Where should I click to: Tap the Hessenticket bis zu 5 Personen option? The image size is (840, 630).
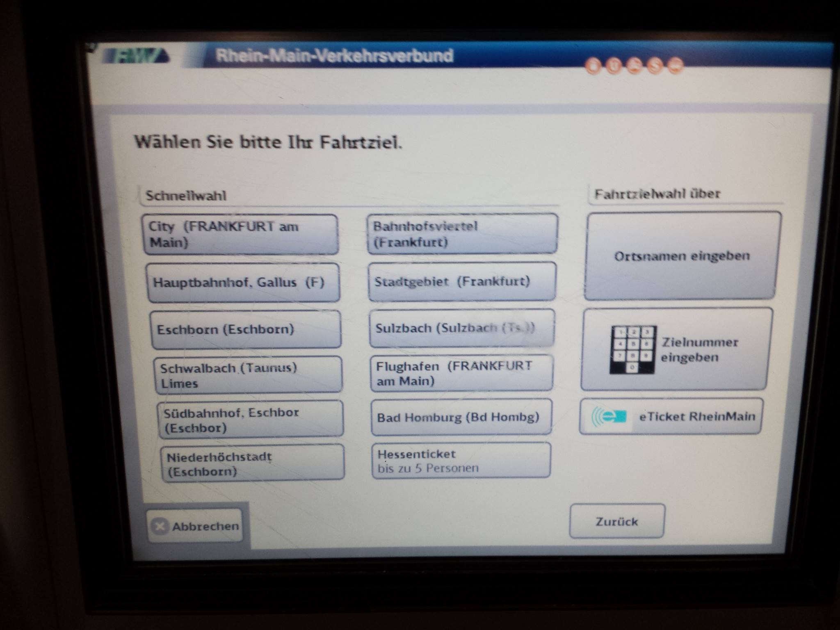point(461,460)
